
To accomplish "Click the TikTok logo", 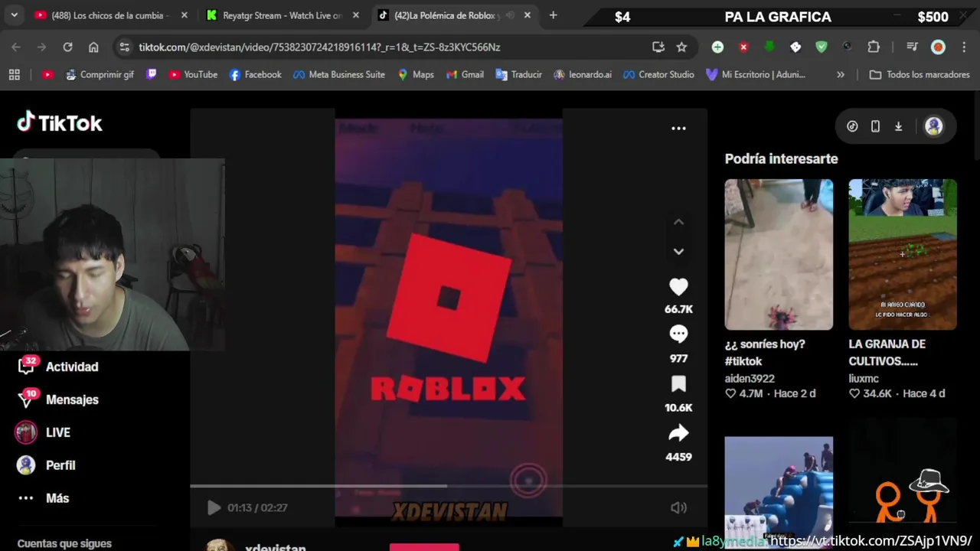I will point(60,122).
